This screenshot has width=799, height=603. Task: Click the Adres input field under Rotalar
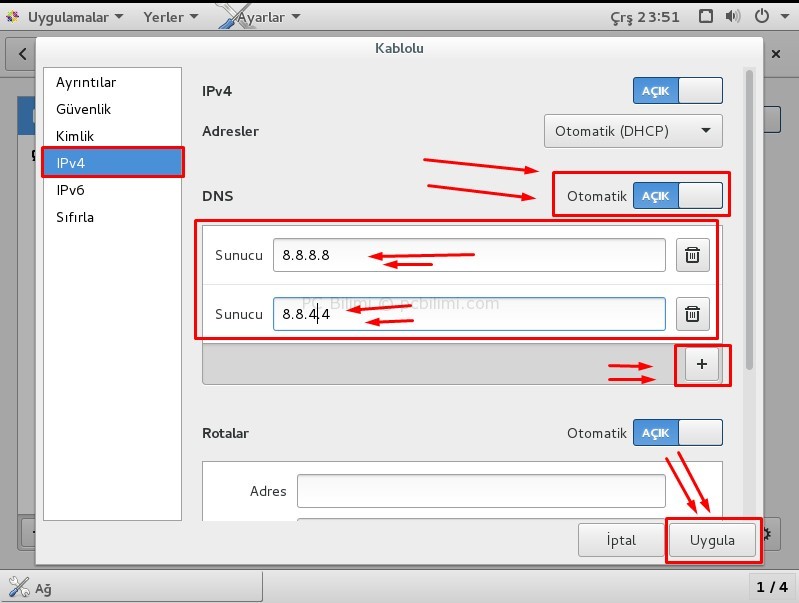click(481, 491)
